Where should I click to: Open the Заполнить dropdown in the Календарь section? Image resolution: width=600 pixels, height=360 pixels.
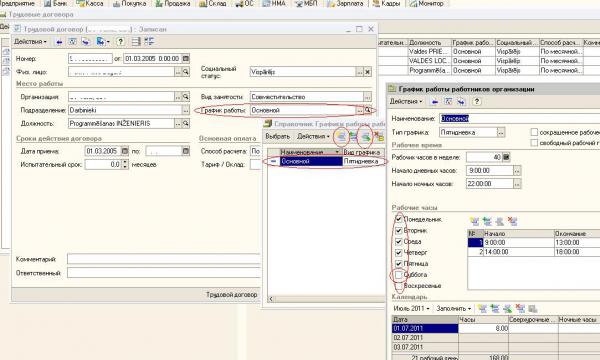coord(454,308)
